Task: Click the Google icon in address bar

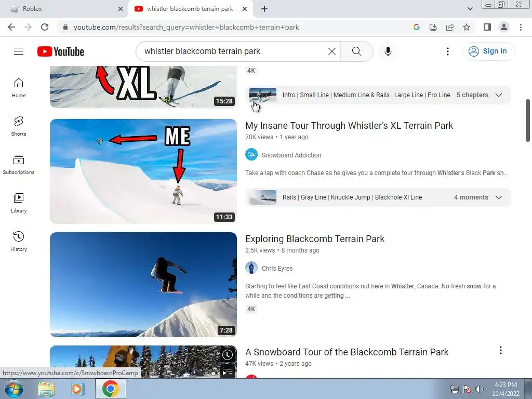Action: pos(417,27)
